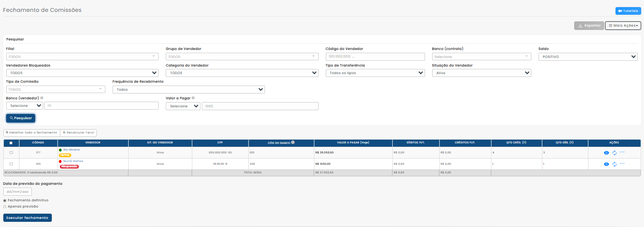Click the Data de previsão date field
This screenshot has width=644, height=227.
pyautogui.click(x=18, y=192)
